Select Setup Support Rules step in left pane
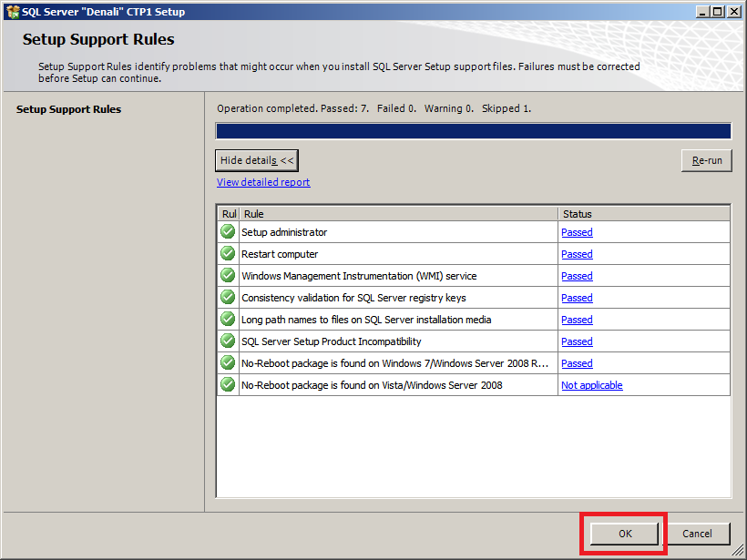 tap(68, 109)
